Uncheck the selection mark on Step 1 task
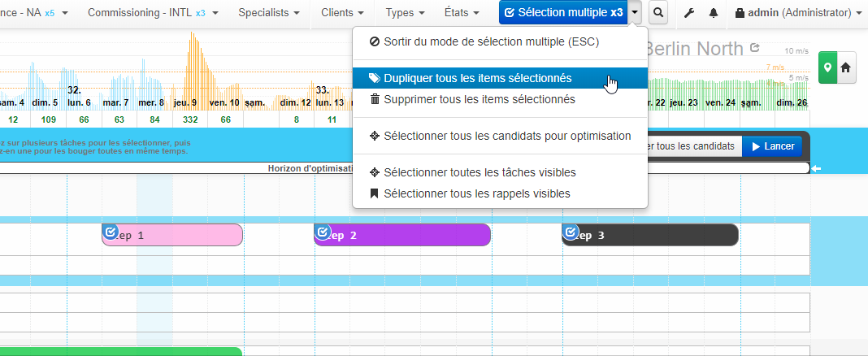 pos(111,232)
